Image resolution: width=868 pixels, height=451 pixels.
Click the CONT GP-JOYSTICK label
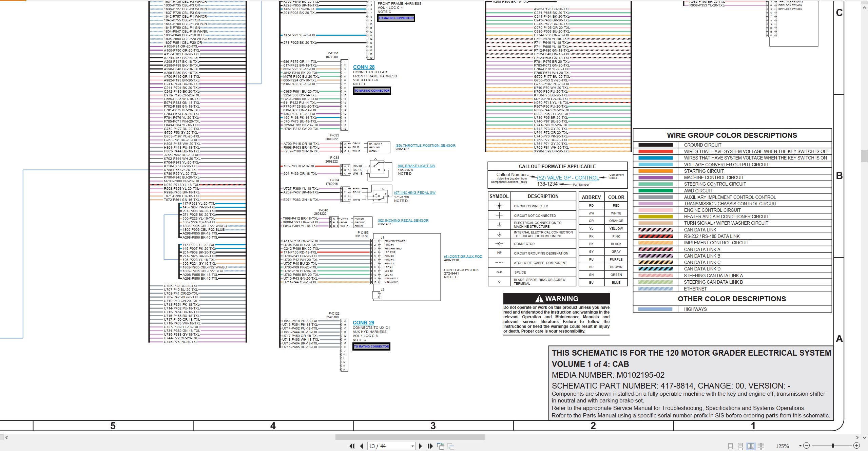(x=461, y=270)
